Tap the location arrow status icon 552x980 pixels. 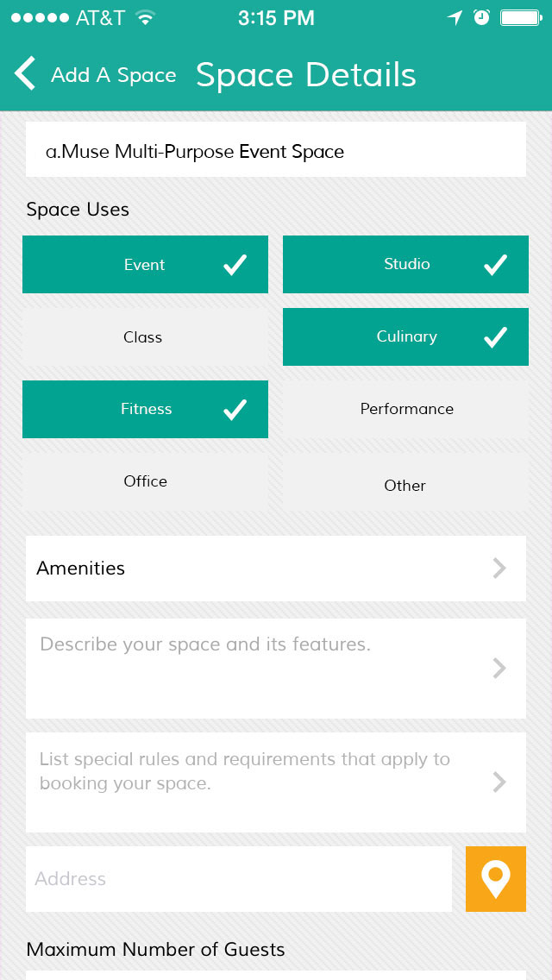(x=455, y=17)
